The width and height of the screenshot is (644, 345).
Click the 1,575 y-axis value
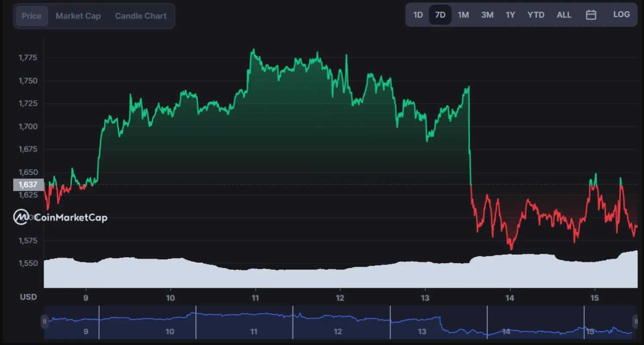28,240
